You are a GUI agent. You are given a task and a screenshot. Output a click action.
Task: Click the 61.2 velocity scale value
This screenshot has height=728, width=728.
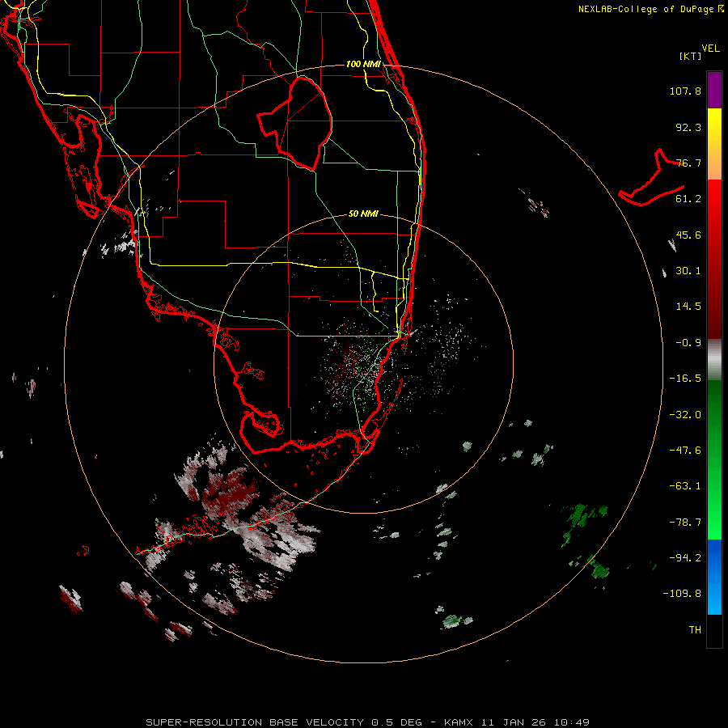(688, 199)
